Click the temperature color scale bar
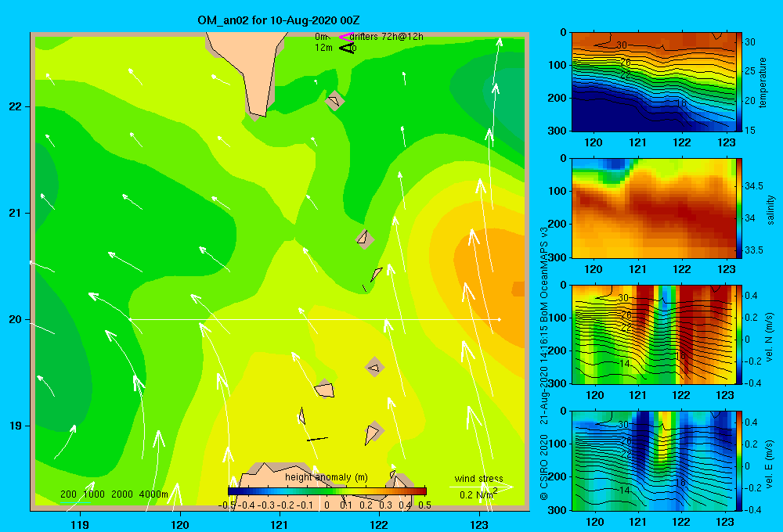 tap(739, 82)
